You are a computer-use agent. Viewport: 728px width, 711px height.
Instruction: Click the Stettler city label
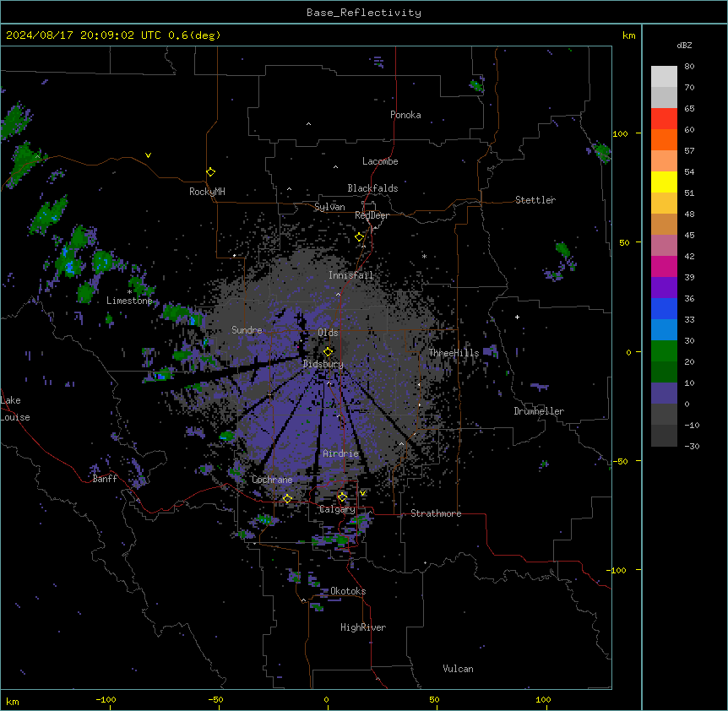tap(535, 200)
